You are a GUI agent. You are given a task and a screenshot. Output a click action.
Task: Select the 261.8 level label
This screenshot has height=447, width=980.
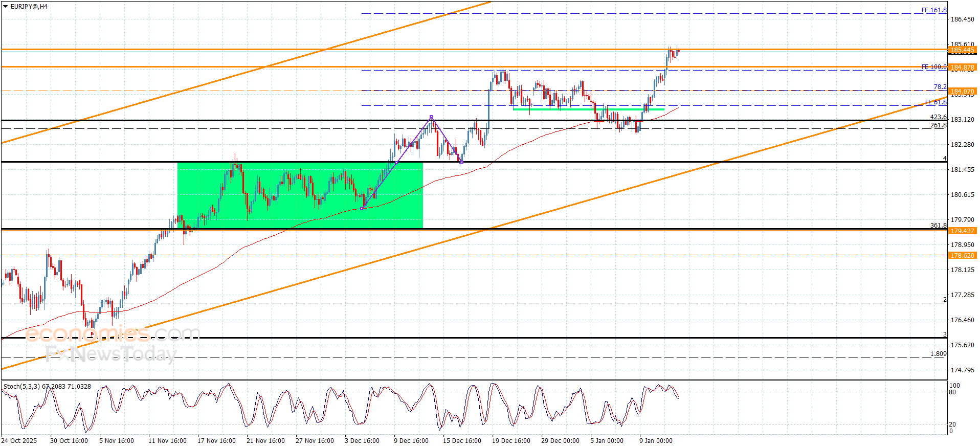(939, 125)
